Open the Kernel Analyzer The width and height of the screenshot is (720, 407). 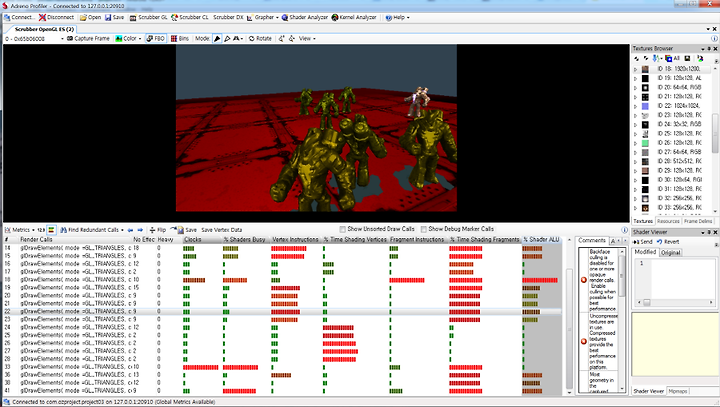(x=354, y=17)
